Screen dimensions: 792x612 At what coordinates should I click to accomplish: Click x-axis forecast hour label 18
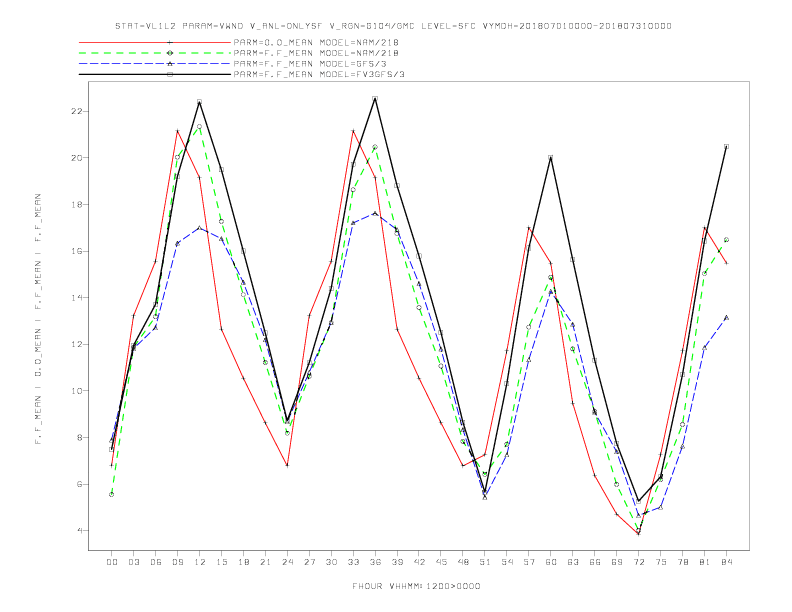pyautogui.click(x=243, y=562)
